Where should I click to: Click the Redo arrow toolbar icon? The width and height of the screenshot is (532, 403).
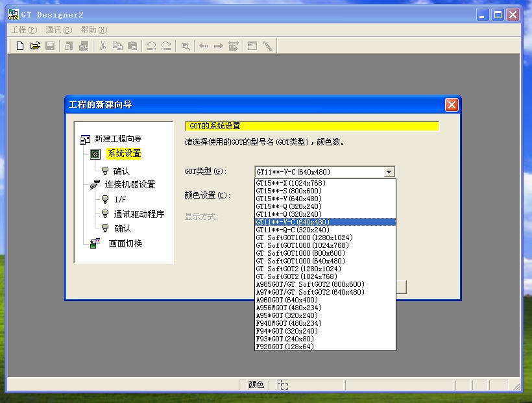coord(166,45)
